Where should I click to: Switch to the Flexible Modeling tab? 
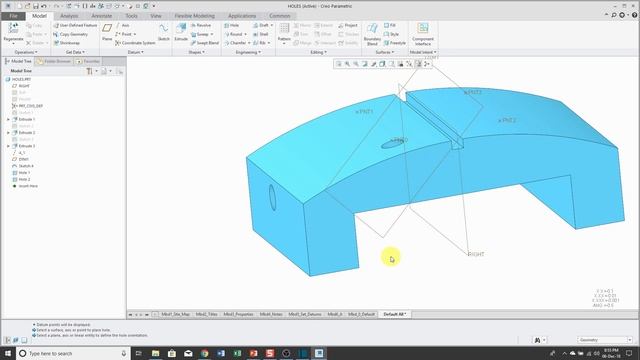coord(195,16)
